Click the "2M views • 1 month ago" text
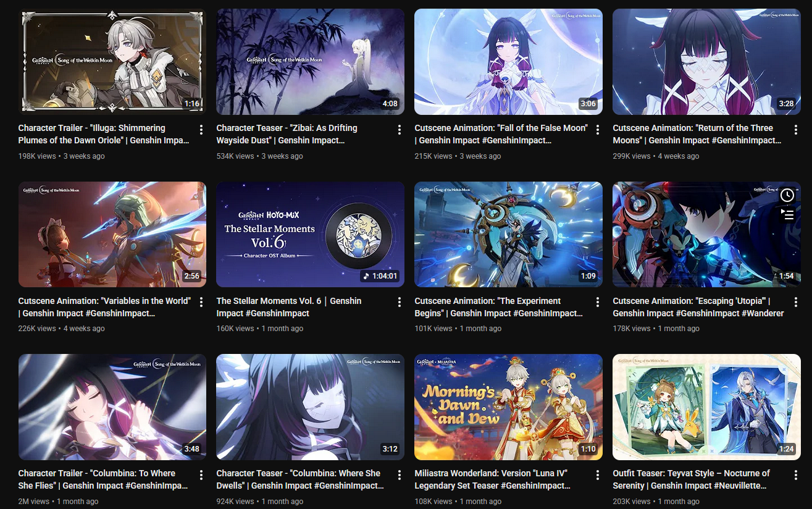 coord(59,502)
